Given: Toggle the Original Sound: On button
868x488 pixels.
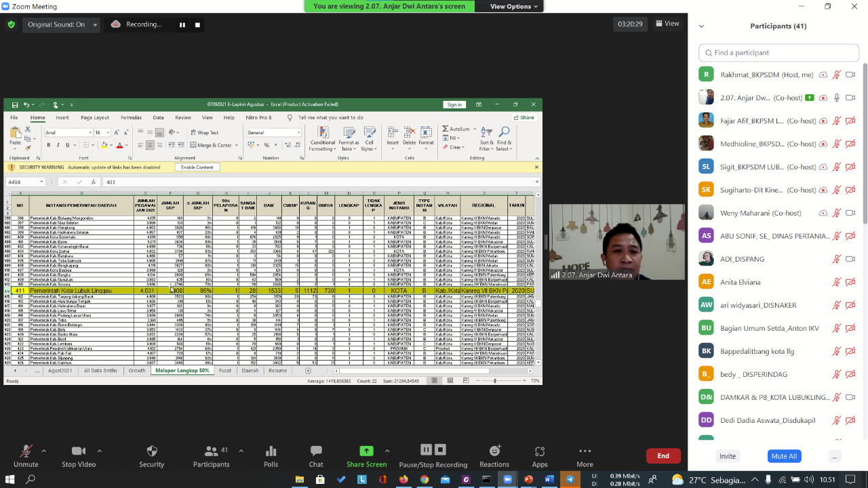Looking at the screenshot, I should [x=56, y=24].
